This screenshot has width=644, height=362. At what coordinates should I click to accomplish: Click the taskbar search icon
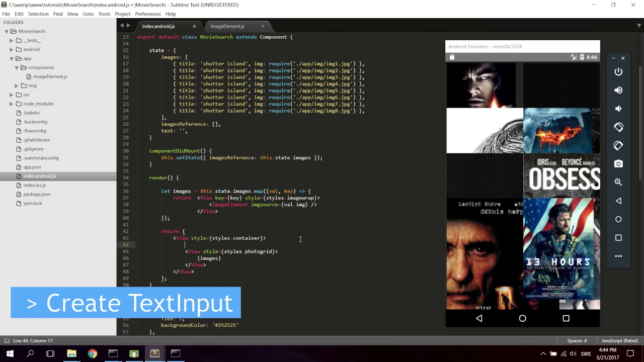click(30, 353)
